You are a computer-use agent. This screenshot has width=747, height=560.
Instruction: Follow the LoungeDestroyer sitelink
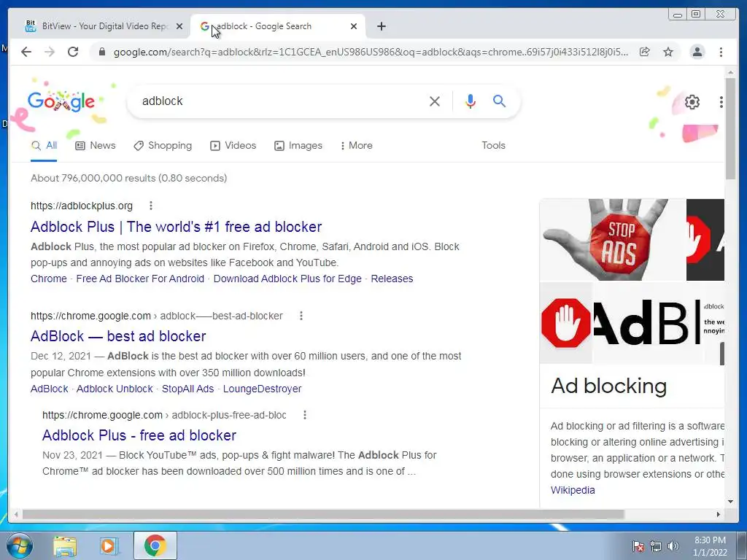click(262, 389)
